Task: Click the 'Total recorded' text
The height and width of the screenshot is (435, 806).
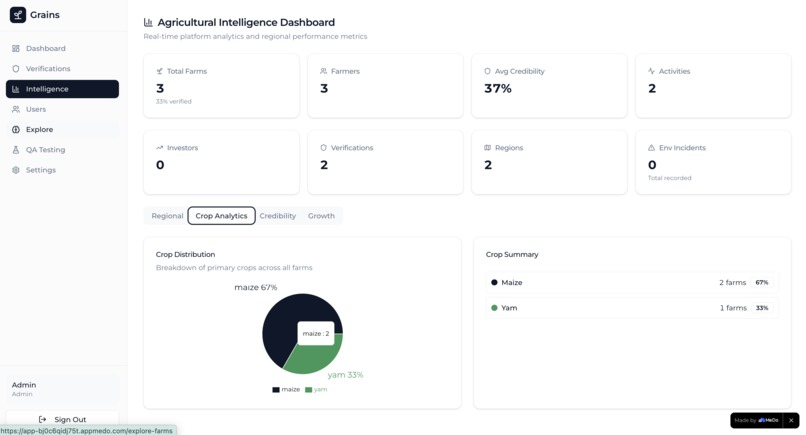Action: pos(669,178)
